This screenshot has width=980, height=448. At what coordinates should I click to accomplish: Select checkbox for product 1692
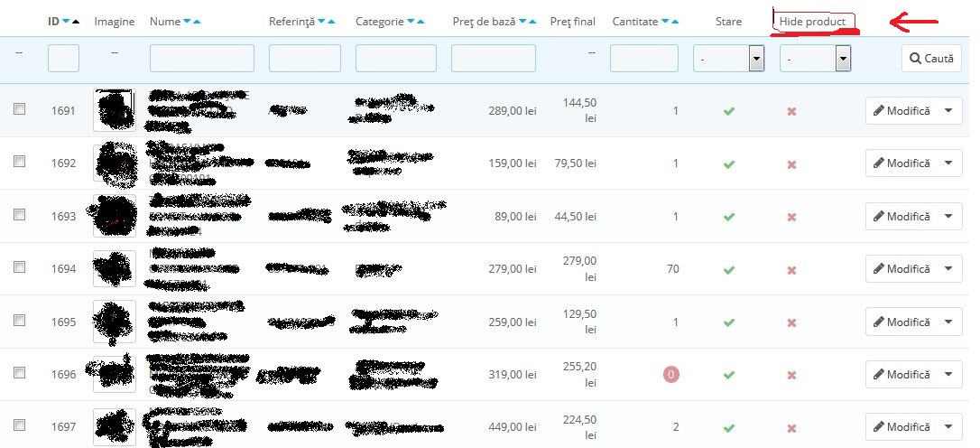point(19,162)
